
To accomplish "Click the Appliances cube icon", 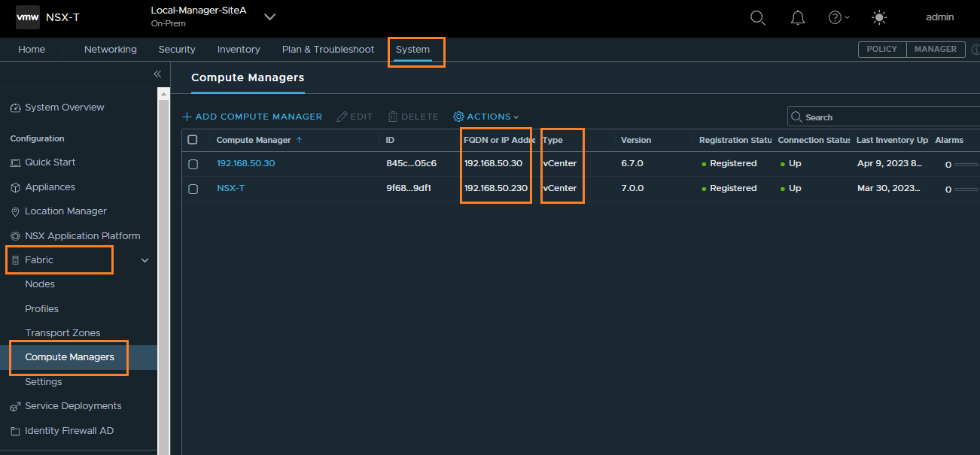I will coord(15,187).
